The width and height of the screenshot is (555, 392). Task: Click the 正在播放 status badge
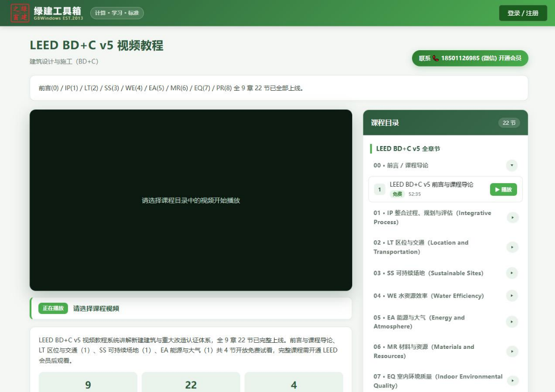(53, 308)
